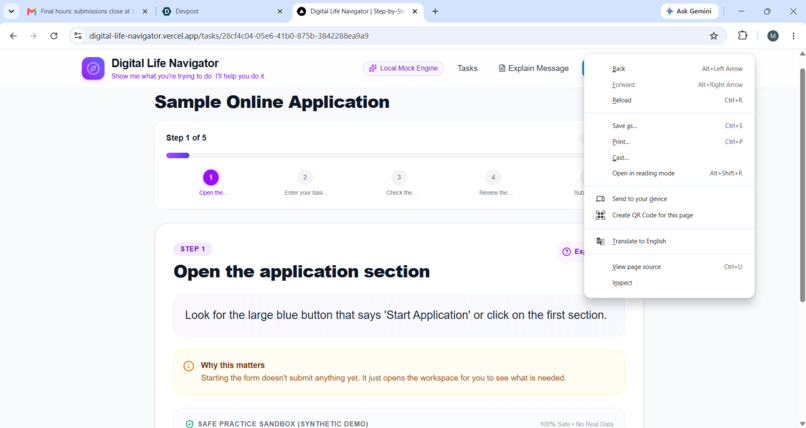Click the address bar URL
This screenshot has height=428, width=806.
(x=229, y=36)
